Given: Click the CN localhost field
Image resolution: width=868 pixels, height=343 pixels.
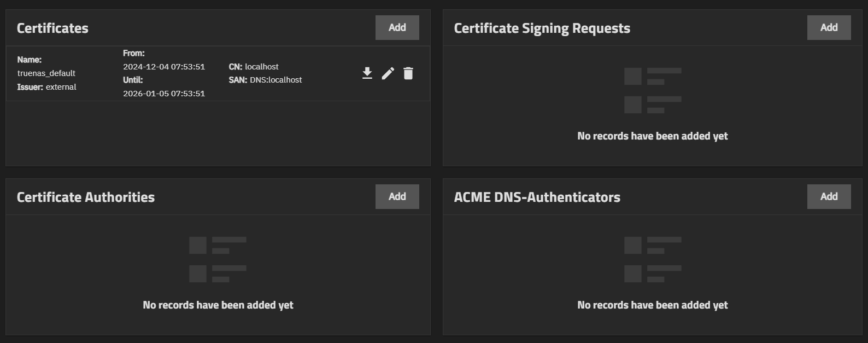Looking at the screenshot, I should 254,67.
